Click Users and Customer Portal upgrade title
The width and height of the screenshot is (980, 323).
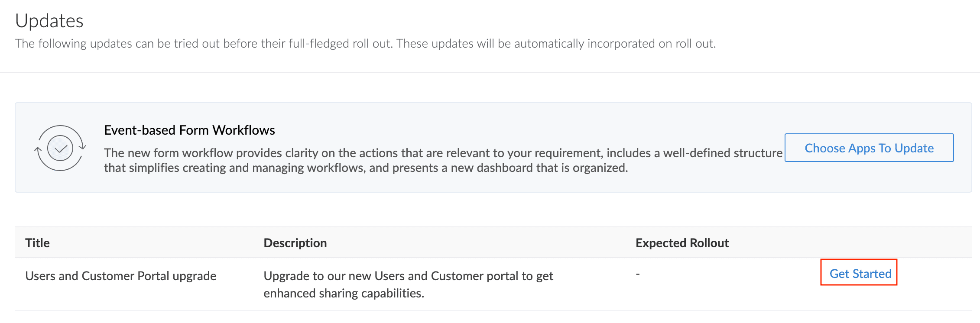click(x=121, y=276)
